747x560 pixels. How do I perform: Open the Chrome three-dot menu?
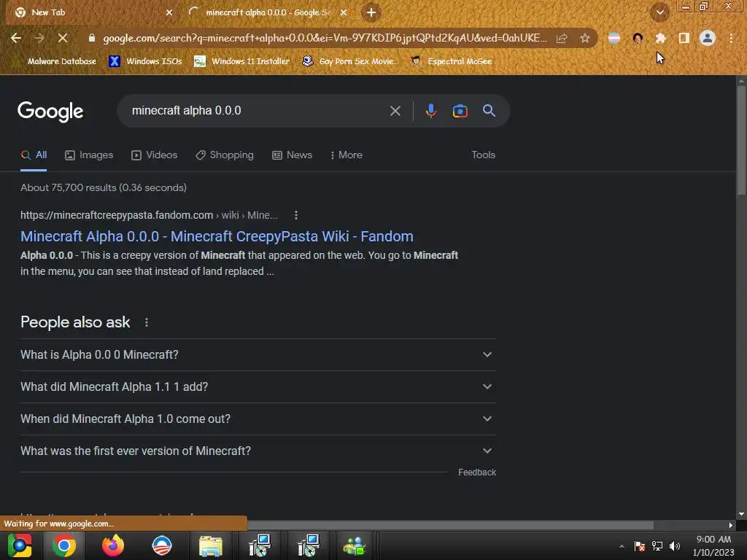click(x=731, y=38)
